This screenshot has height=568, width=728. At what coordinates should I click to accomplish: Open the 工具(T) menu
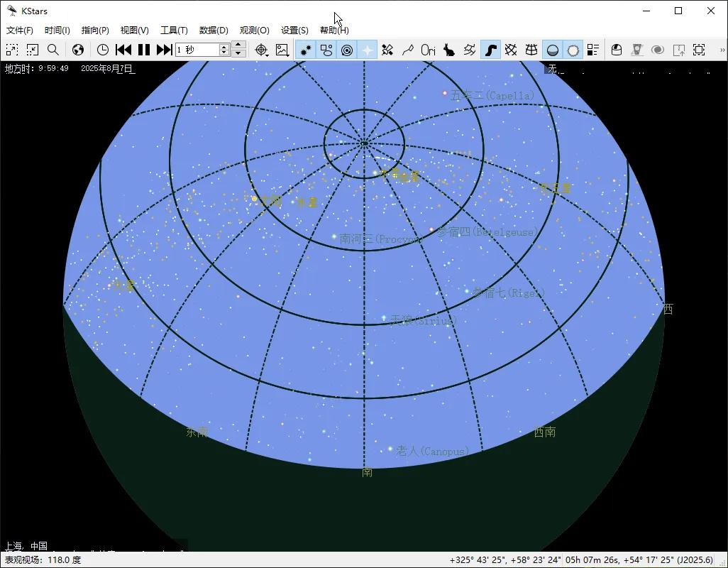click(174, 30)
